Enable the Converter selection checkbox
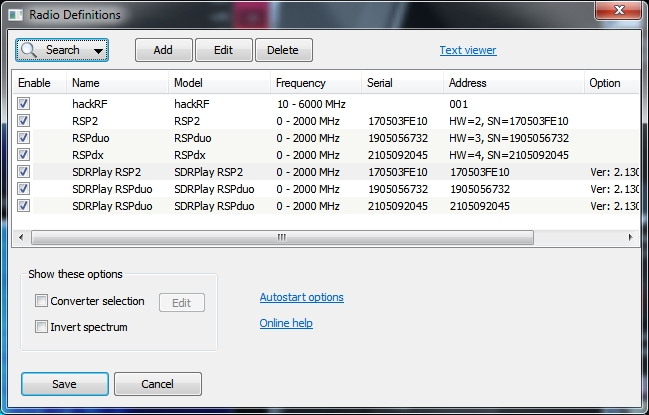 41,301
